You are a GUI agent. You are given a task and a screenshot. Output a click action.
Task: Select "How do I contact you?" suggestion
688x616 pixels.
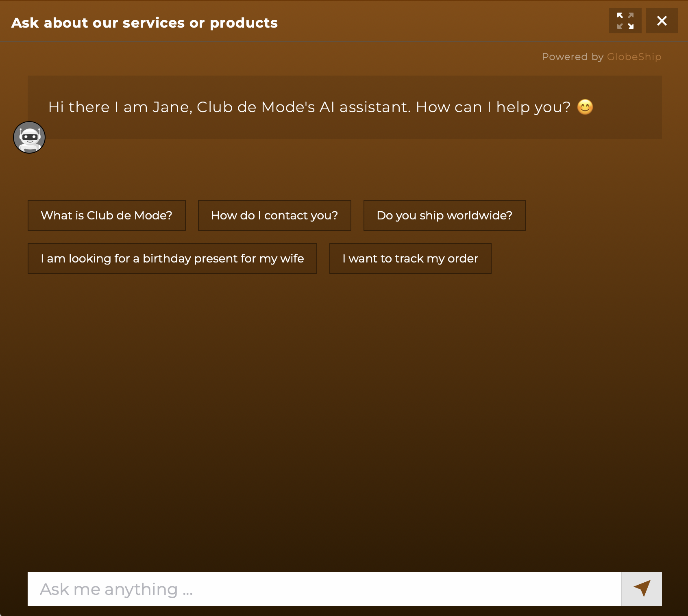274,215
